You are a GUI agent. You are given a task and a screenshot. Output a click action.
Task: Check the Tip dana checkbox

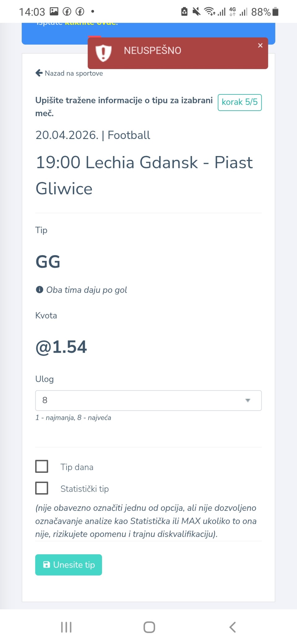[42, 466]
